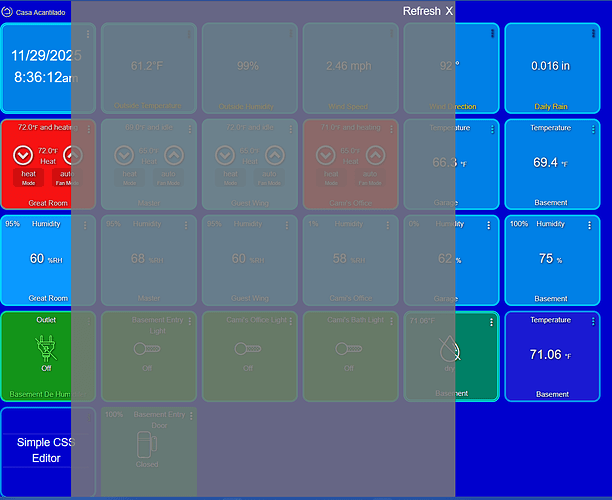Viewport: 612px width, 500px height.
Task: Open Basement water sensor tile menu dots
Action: tap(491, 322)
